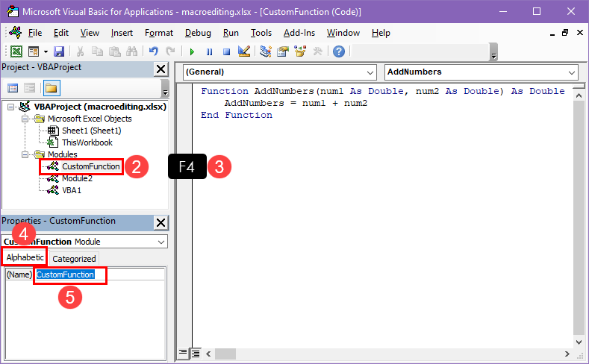Screen dimensions: 589x364
Task: Click the VBA icon beside File menu
Action: coord(16,33)
